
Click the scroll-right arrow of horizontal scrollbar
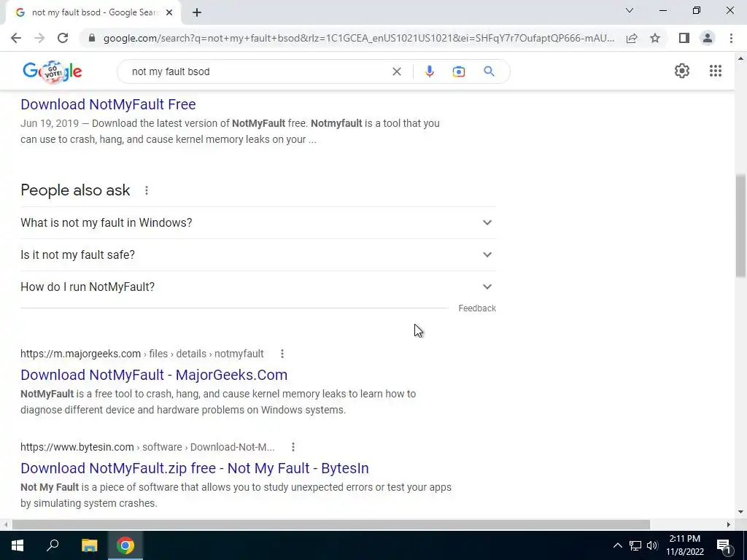pos(729,524)
